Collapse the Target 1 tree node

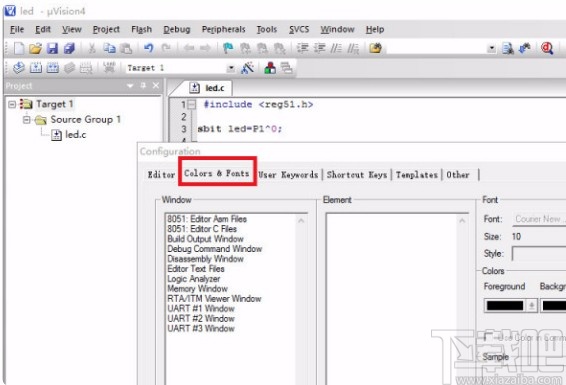coord(12,104)
